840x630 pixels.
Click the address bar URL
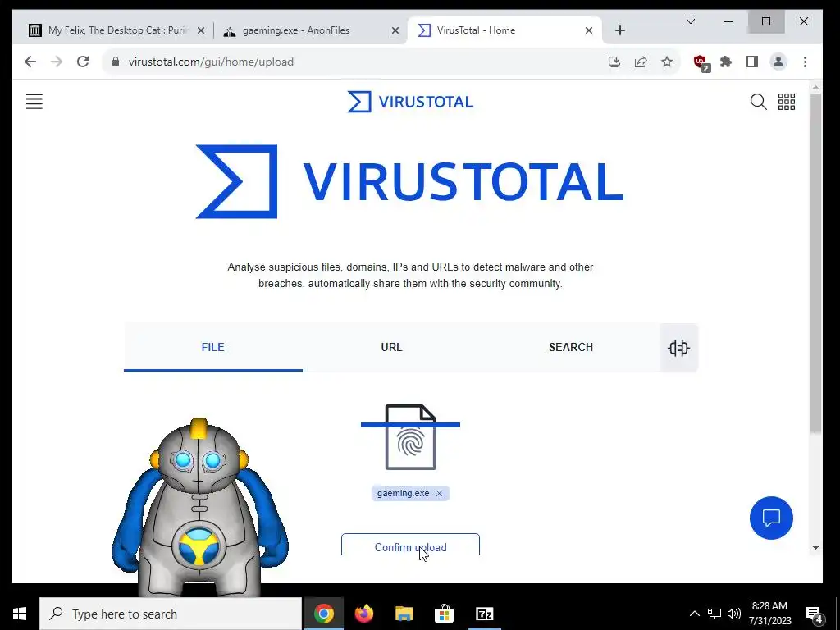(211, 62)
